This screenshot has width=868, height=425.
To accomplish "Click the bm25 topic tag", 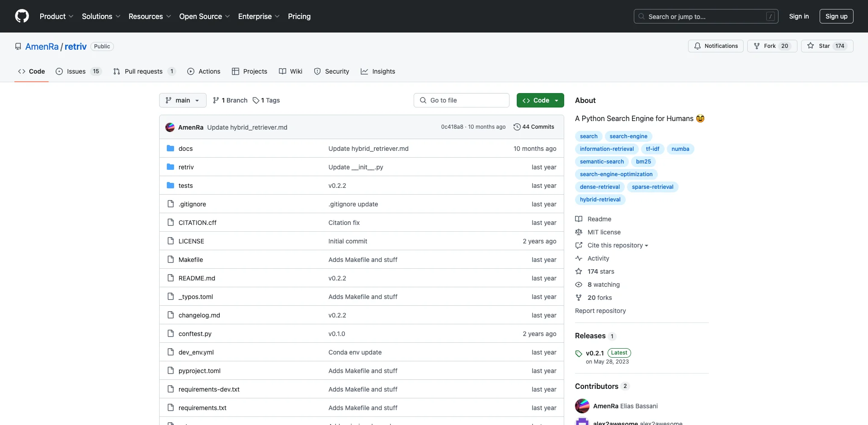I will 643,162.
